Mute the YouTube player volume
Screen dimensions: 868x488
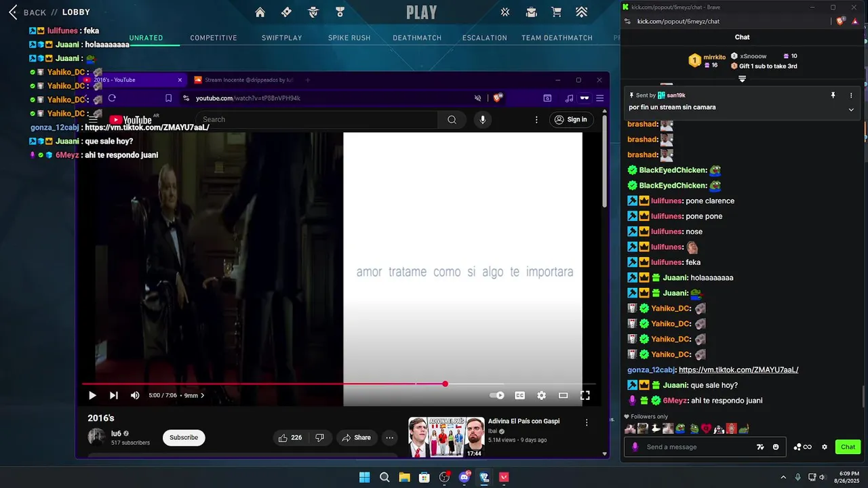coord(135,395)
